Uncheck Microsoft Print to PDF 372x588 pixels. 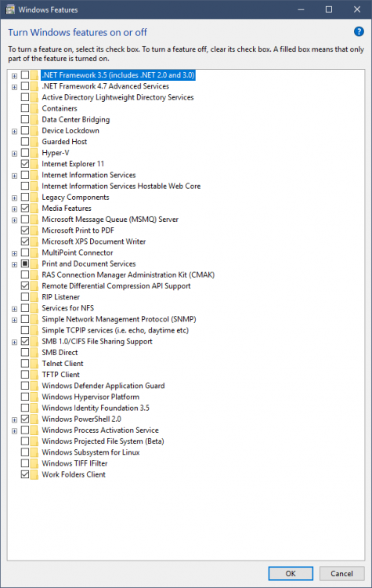click(x=25, y=230)
